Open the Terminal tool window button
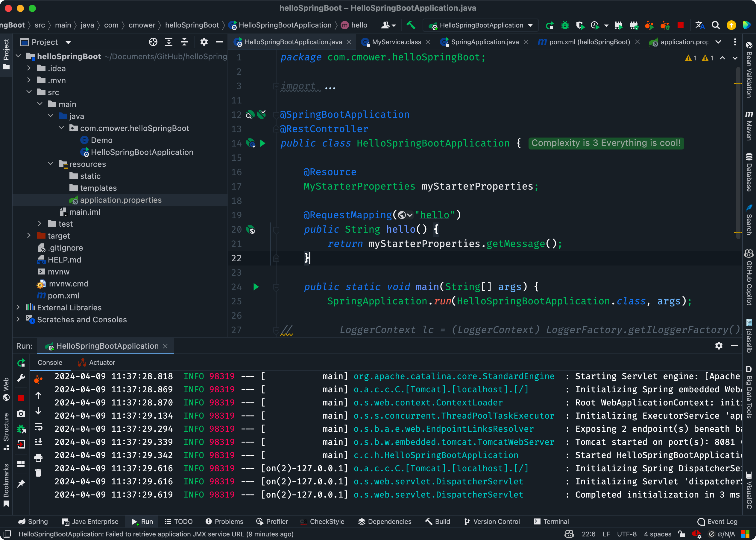The image size is (756, 540). pos(551,521)
